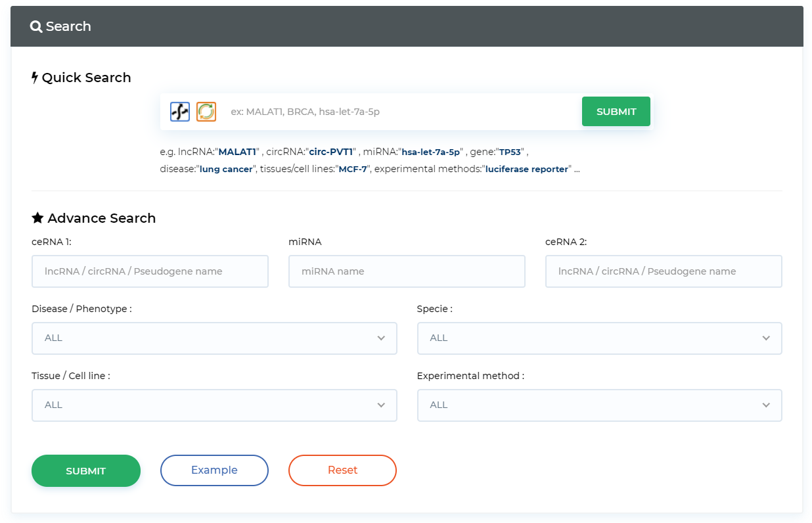Click the blue lncRNA squiggle icon

[x=180, y=112]
